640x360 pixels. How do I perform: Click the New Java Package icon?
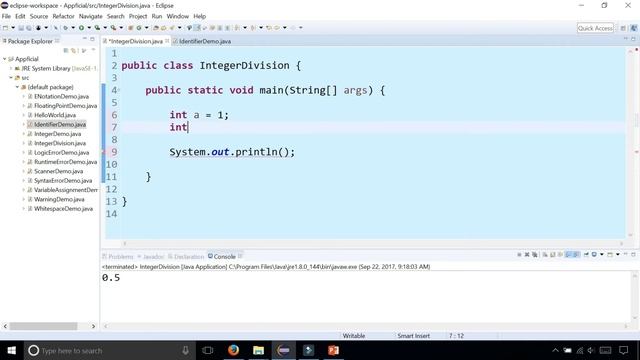click(x=131, y=28)
